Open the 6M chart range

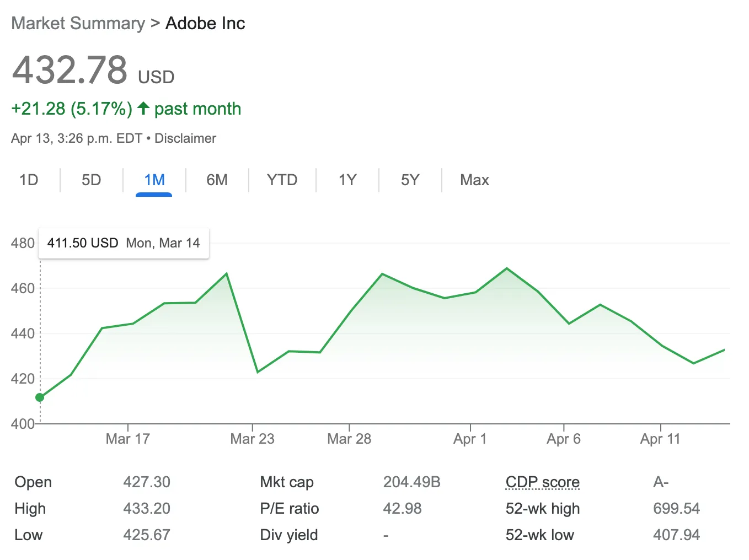(x=217, y=180)
